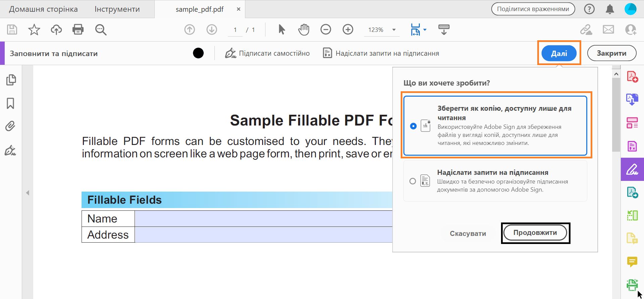This screenshot has width=644, height=299.
Task: Click the print document icon
Action: pyautogui.click(x=78, y=30)
